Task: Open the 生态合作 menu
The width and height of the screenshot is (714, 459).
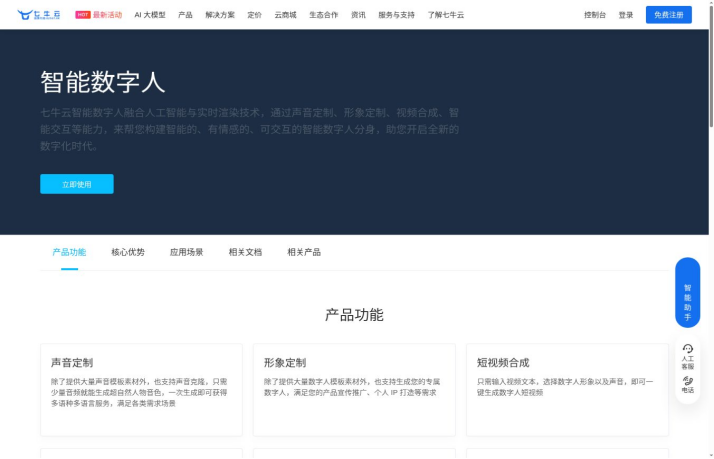Action: pos(324,15)
